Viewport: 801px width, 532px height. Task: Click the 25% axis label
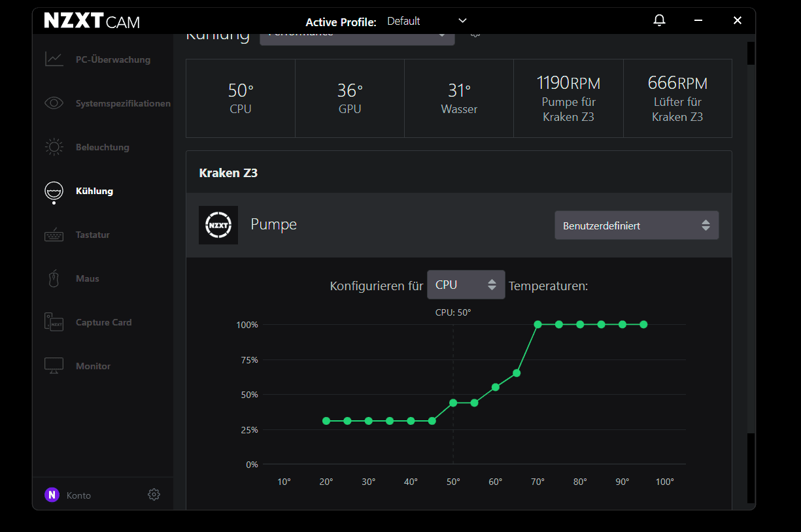pyautogui.click(x=249, y=430)
